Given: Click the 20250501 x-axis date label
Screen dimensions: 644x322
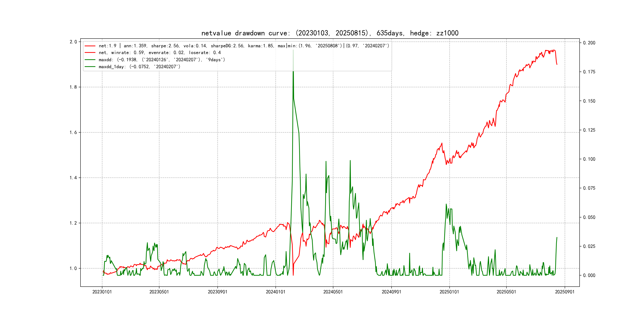Looking at the screenshot, I should (x=506, y=292).
